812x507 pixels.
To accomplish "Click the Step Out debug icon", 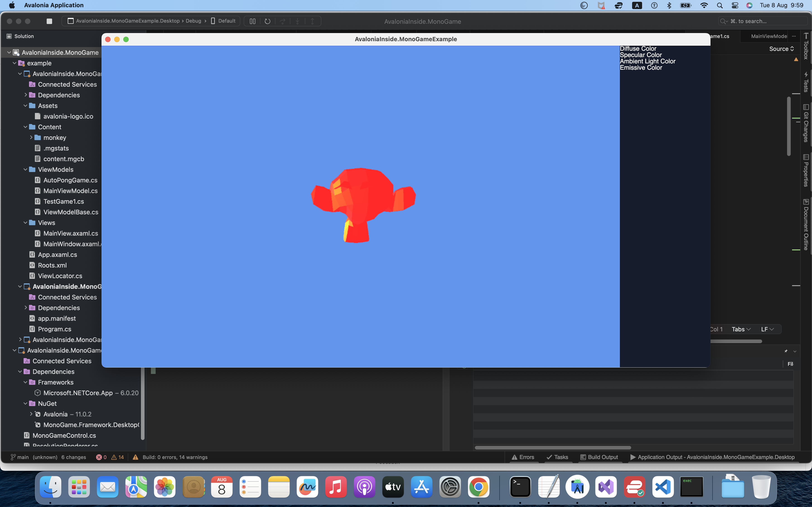I will tap(312, 21).
